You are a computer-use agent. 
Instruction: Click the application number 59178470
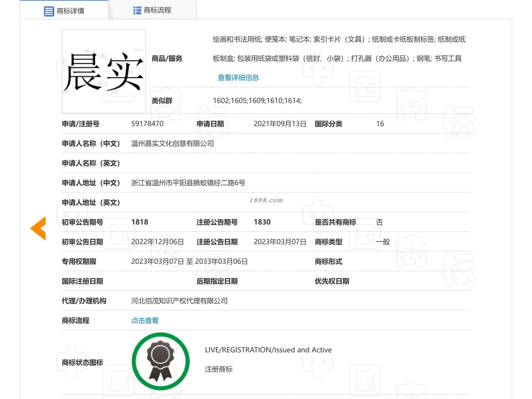point(147,124)
